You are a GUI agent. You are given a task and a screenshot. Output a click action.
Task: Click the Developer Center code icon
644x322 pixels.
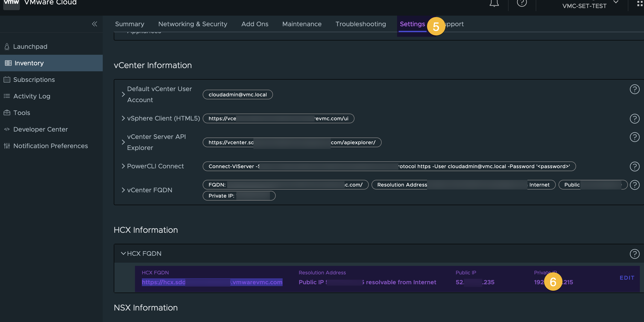[x=7, y=129]
